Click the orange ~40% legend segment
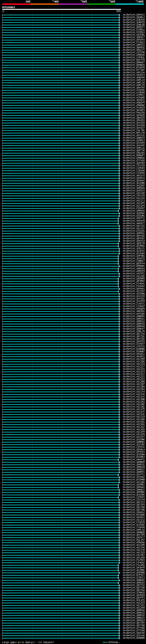The height and width of the screenshot is (644, 146). tap(45, 4)
